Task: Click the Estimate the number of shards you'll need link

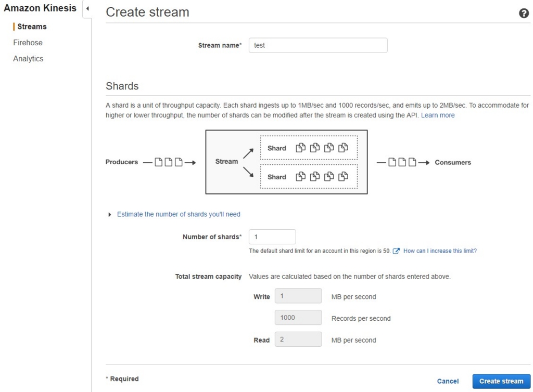Action: click(179, 214)
